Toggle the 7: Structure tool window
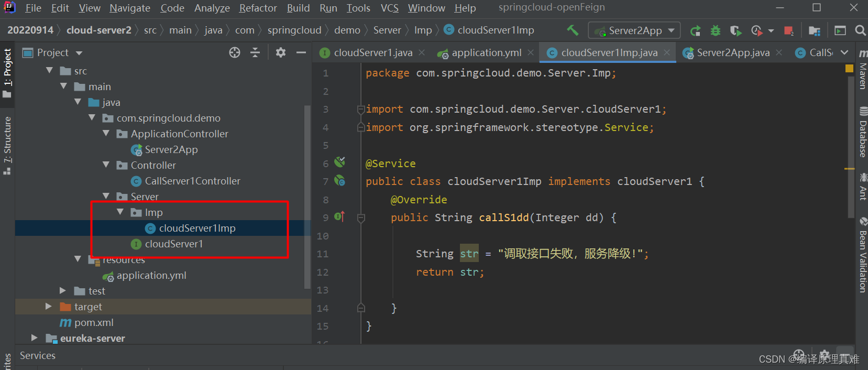Screen dimensions: 868x370 pos(7,146)
